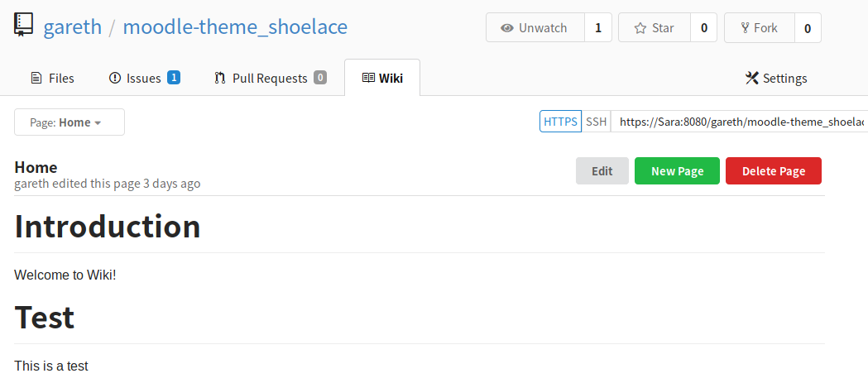Select HTTPS clone protocol
Image resolution: width=868 pixels, height=383 pixels.
[560, 122]
